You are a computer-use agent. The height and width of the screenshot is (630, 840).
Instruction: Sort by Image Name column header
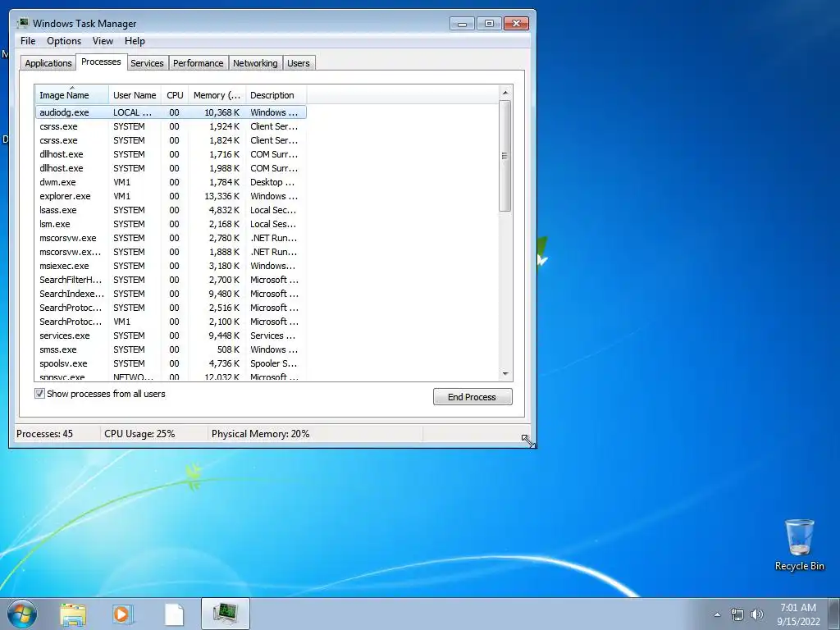72,95
